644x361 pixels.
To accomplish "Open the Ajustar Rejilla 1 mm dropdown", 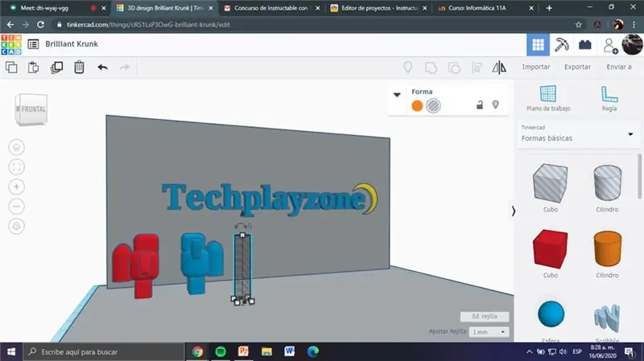I will click(489, 332).
